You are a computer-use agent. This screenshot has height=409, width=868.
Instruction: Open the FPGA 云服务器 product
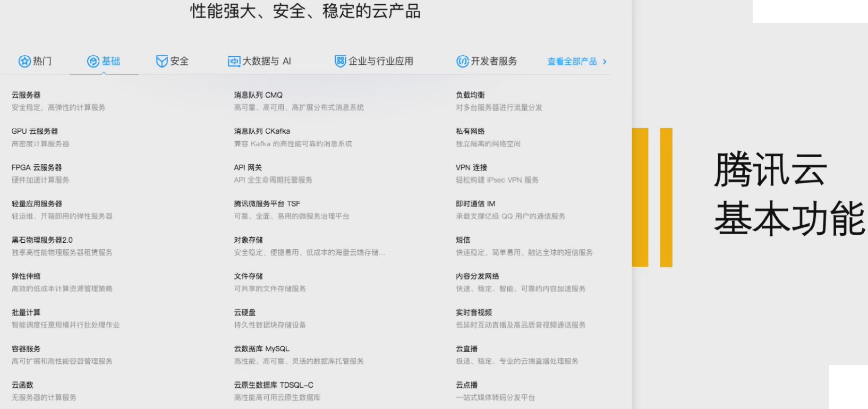point(37,167)
